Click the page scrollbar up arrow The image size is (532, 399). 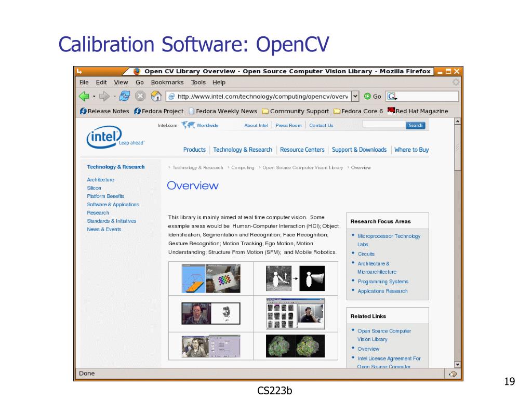pos(457,121)
